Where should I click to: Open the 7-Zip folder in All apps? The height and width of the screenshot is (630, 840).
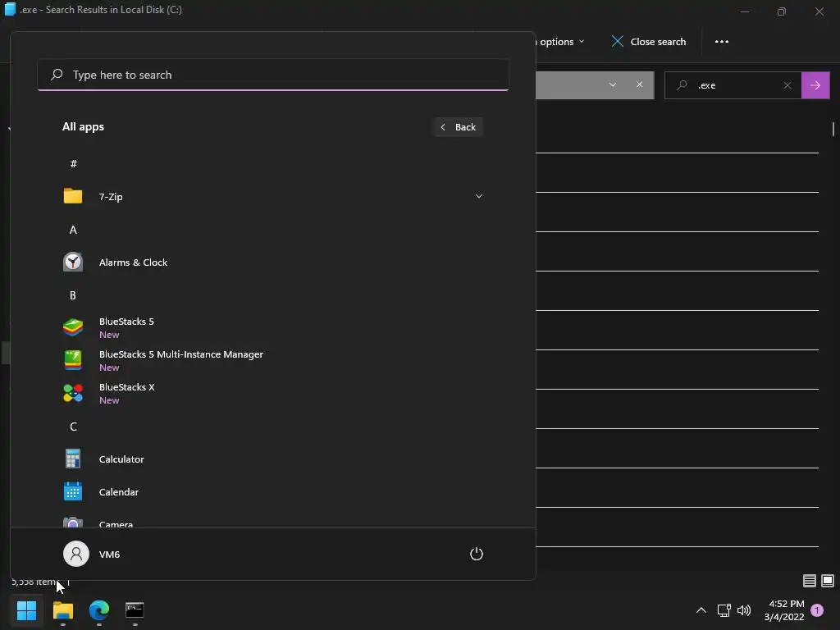coord(272,197)
